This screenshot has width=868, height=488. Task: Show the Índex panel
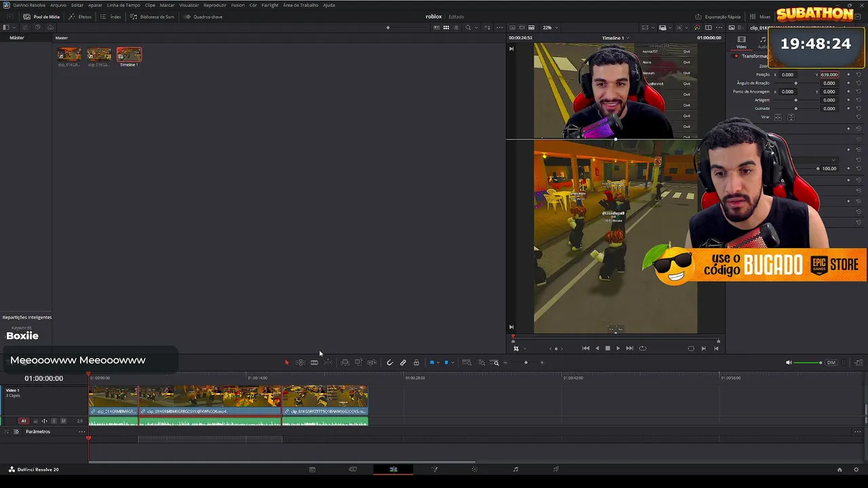[111, 16]
